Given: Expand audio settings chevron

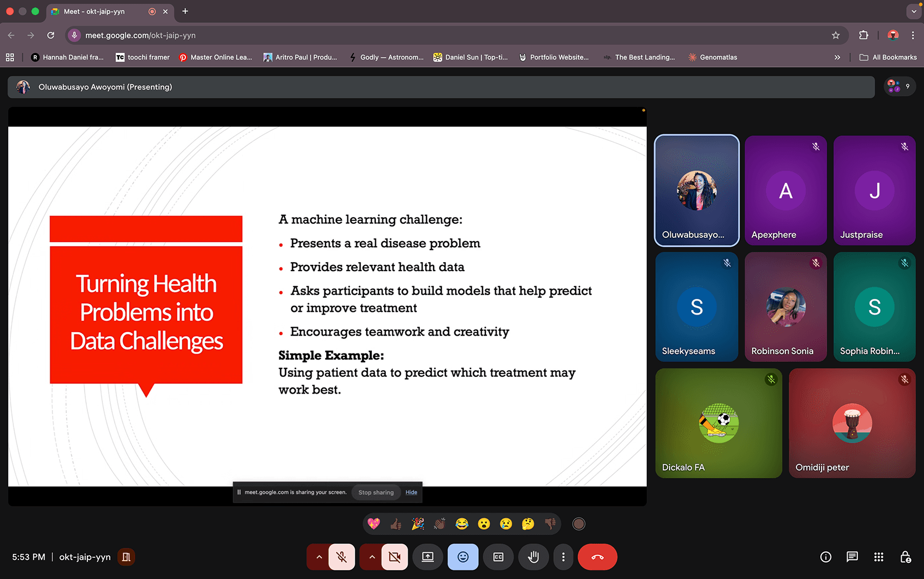Looking at the screenshot, I should point(319,557).
